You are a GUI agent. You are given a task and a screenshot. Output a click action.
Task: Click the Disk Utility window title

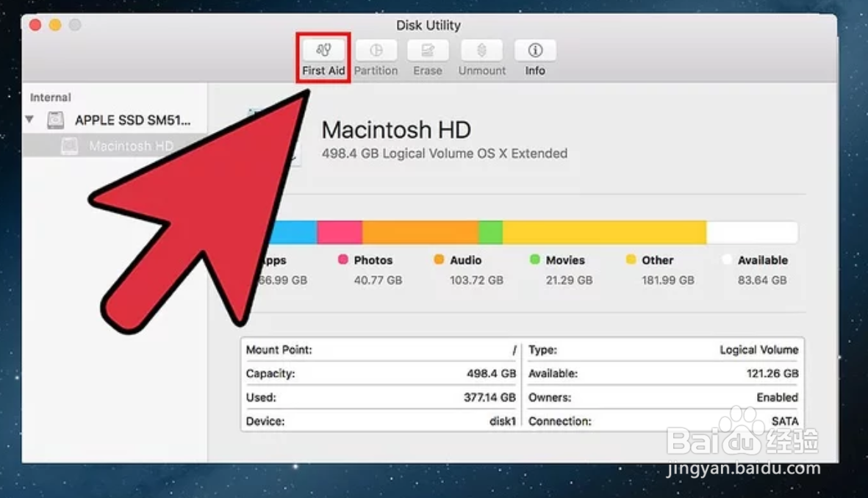click(x=428, y=26)
